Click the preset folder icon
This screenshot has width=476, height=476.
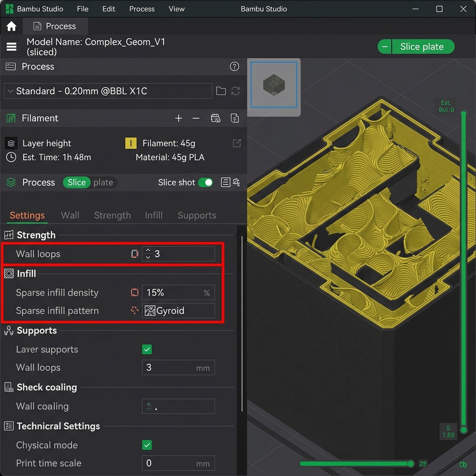point(221,91)
